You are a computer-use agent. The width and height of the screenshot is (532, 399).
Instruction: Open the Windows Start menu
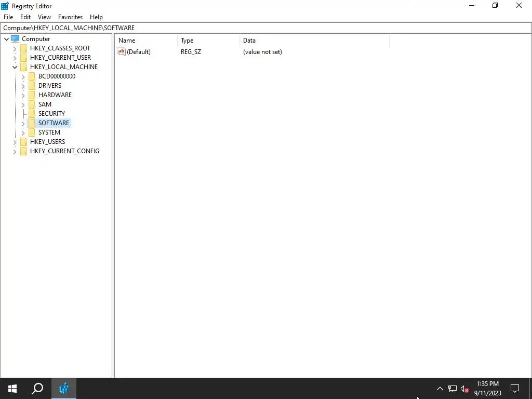tap(12, 389)
